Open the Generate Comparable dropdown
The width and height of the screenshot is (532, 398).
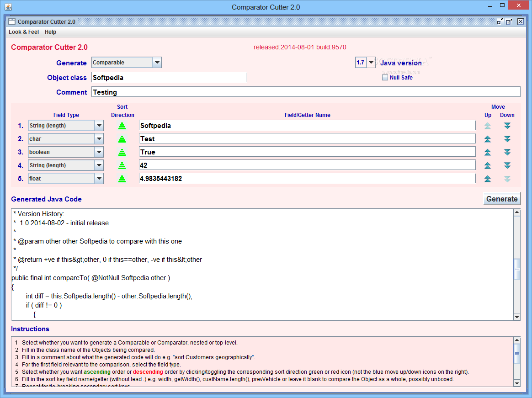point(157,63)
